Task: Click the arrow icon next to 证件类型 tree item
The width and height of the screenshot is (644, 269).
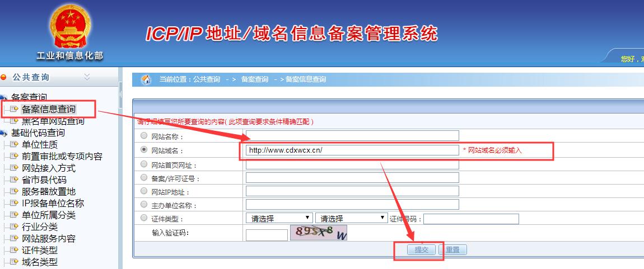Action: (x=15, y=250)
